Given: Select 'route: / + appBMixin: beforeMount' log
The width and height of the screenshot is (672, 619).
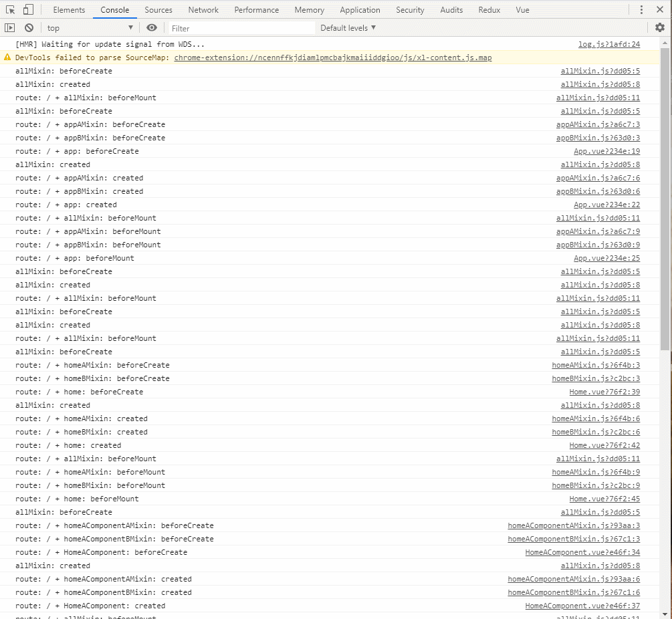Looking at the screenshot, I should 88,245.
